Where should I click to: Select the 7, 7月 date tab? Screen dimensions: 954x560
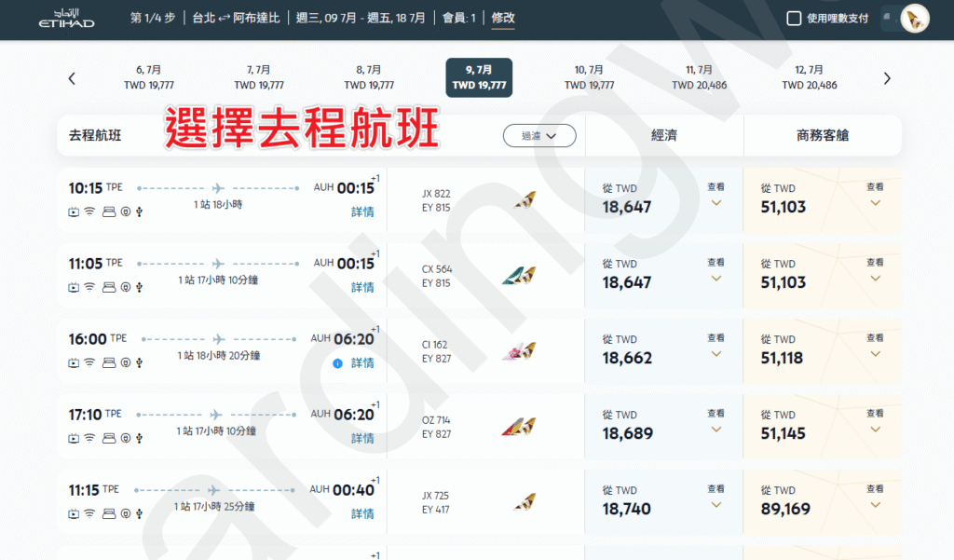(x=259, y=77)
